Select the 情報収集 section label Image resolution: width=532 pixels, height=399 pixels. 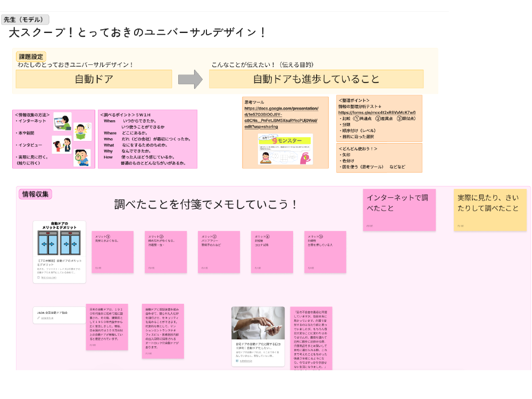(x=35, y=194)
